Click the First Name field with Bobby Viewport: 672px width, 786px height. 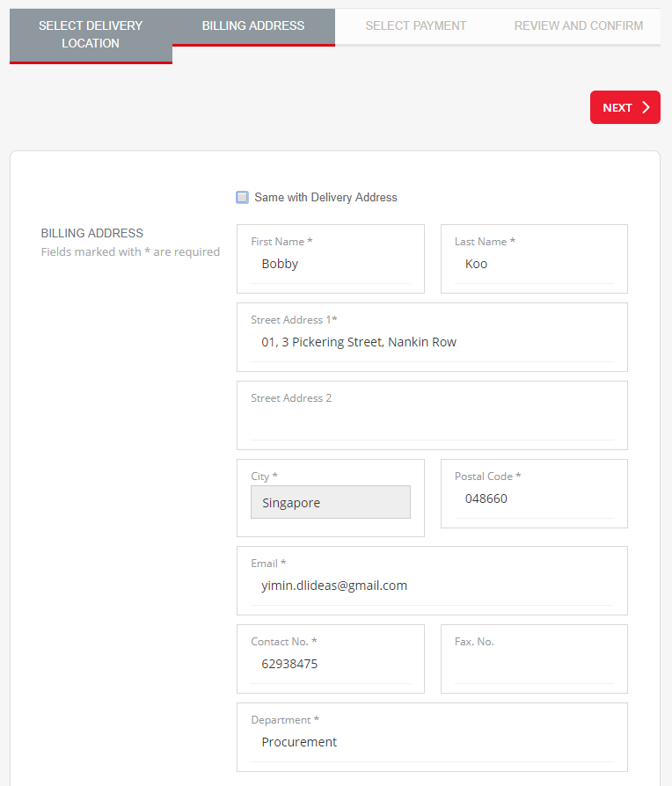(x=330, y=264)
